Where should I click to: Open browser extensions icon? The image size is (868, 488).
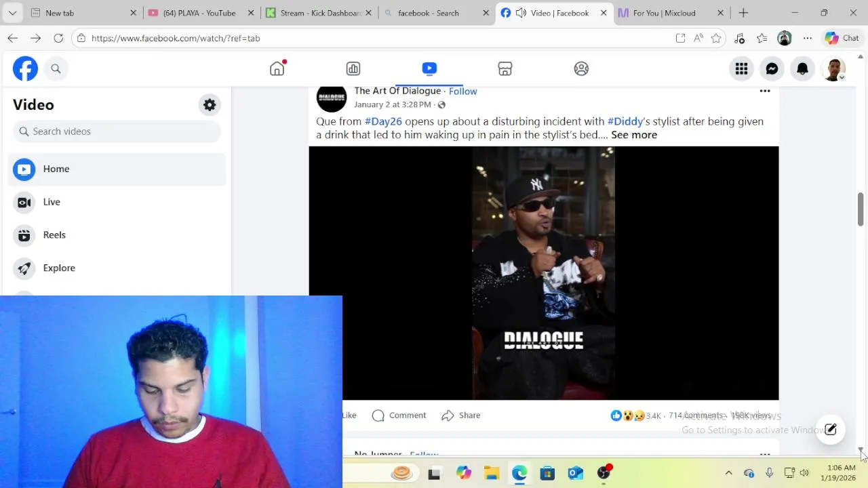click(740, 38)
